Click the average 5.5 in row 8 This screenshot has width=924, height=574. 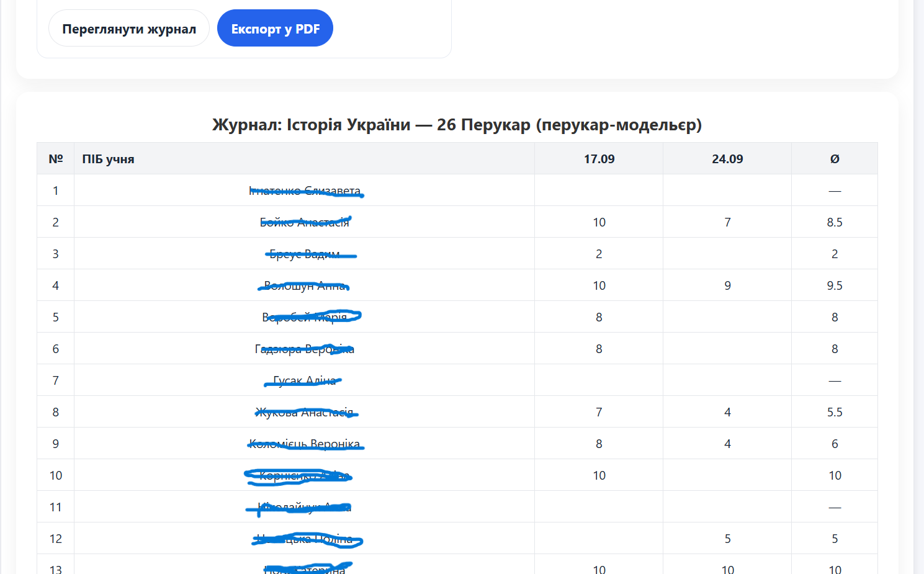835,412
